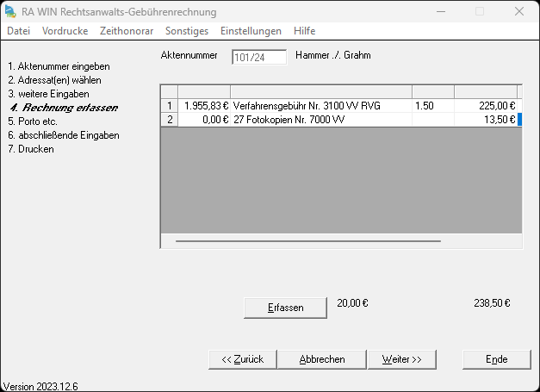Close the RA WIN window

click(519, 11)
